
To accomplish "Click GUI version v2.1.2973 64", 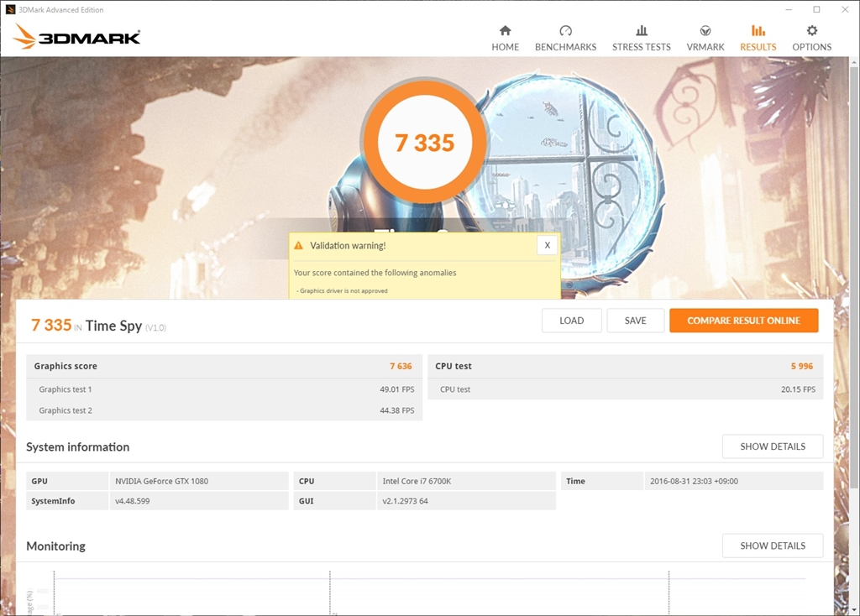I will (406, 501).
